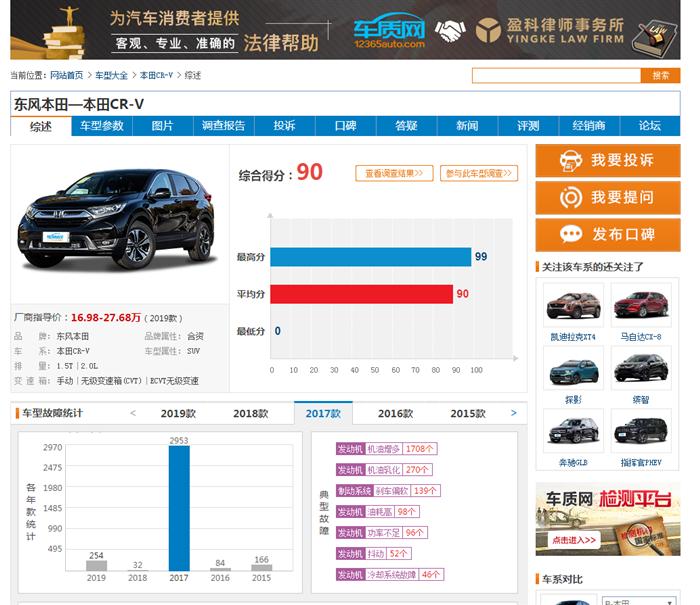Click the 车质网 logo in banner

click(389, 31)
